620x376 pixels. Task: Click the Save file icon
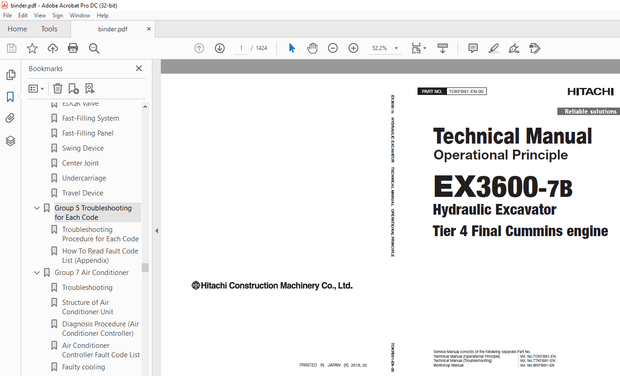11,48
